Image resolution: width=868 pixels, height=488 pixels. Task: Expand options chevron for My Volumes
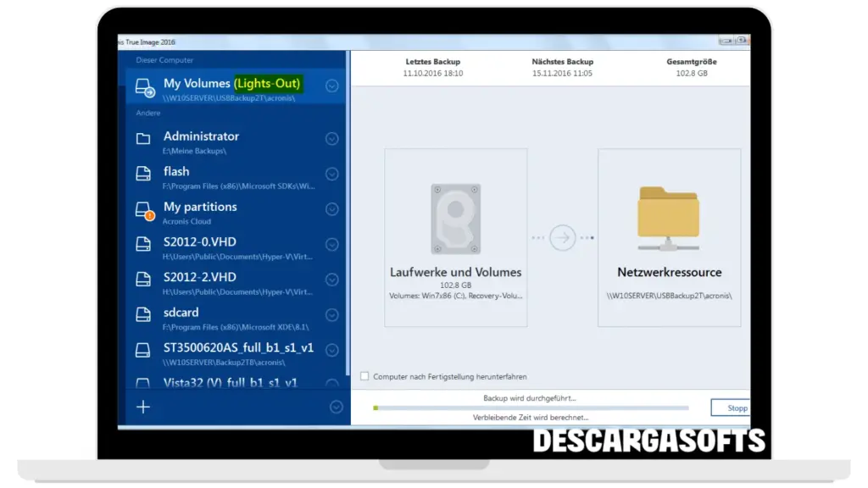[332, 86]
